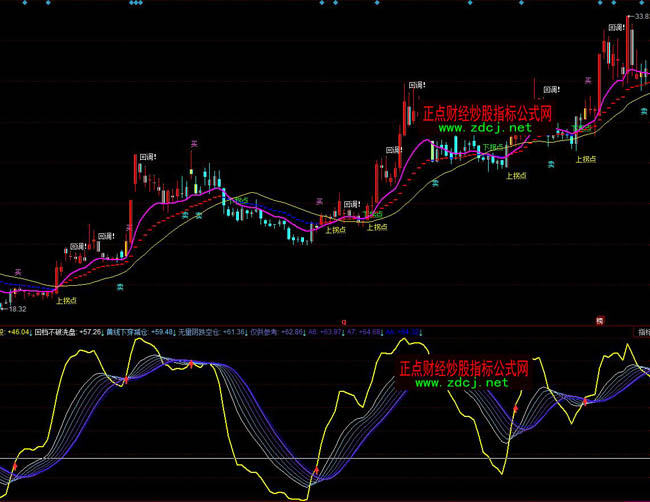Click the www.zdcj.net link in indicator panel
Image resolution: width=650 pixels, height=502 pixels.
461,382
